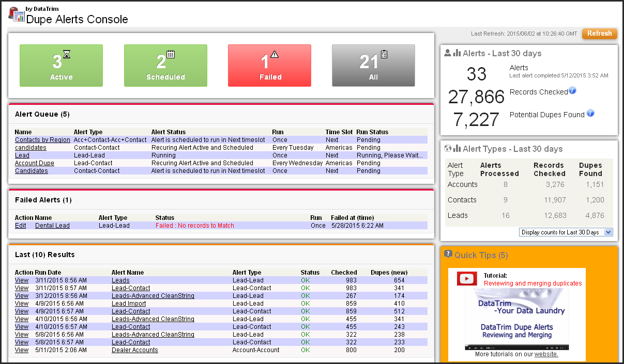Viewport: 624px width, 364px height.
Task: Click the DataTrim logo icon beside the console title
Action: (17, 14)
